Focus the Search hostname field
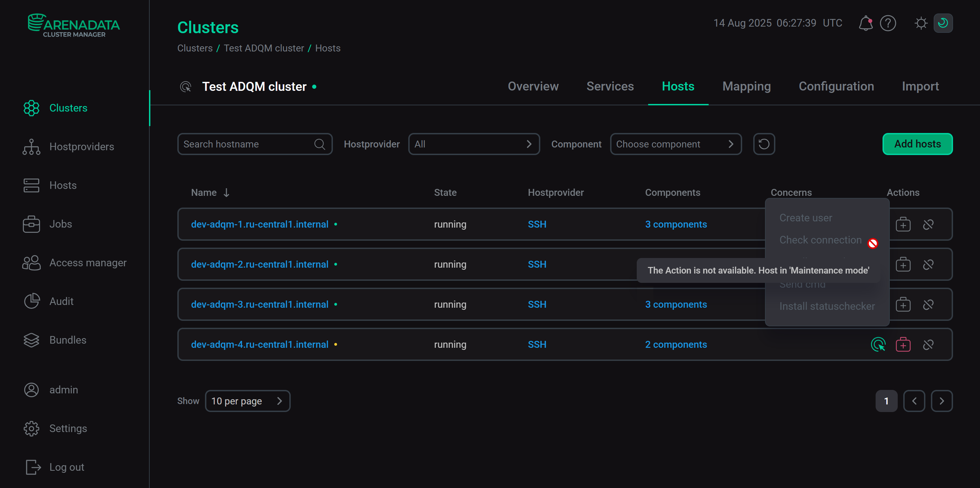Image resolution: width=980 pixels, height=488 pixels. pos(255,144)
